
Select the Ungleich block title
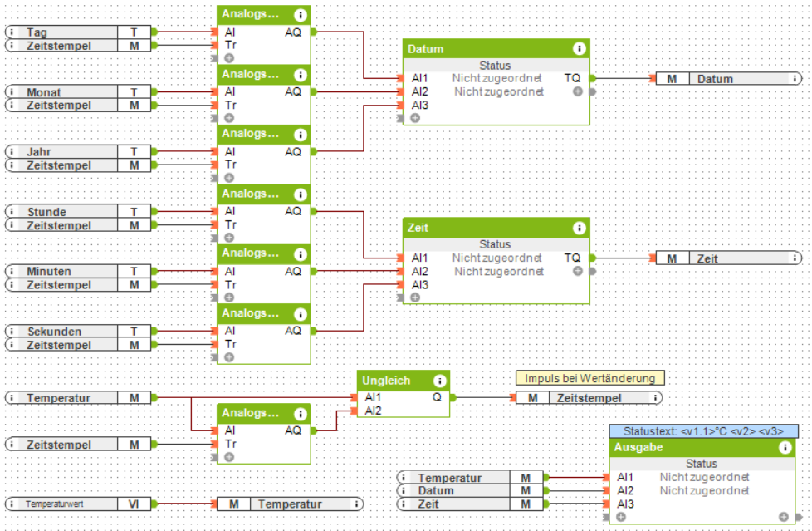(x=386, y=381)
